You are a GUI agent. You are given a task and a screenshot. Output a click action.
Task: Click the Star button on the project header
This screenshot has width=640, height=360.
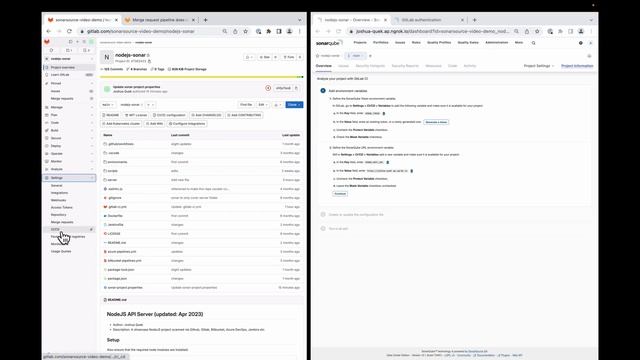pyautogui.click(x=265, y=57)
